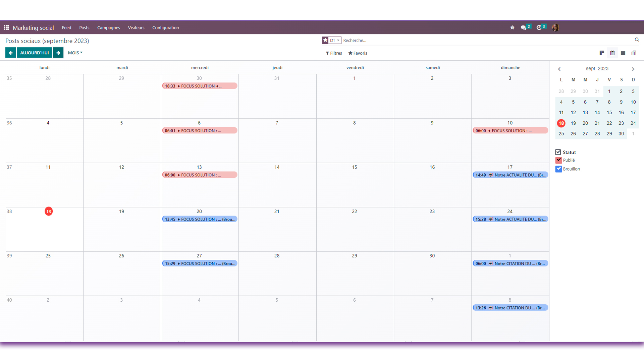Open the Filtres dropdown
The height and width of the screenshot is (362, 644).
(x=334, y=53)
